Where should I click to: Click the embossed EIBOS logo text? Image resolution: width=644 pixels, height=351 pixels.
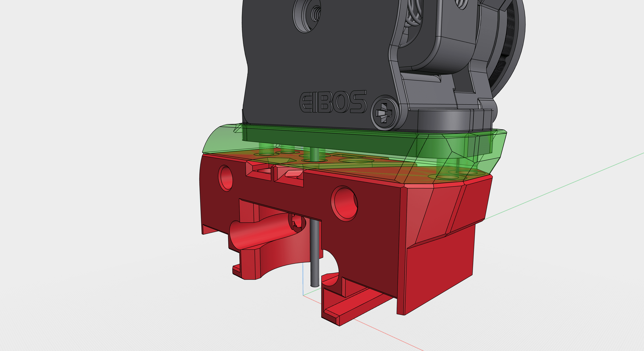point(333,102)
